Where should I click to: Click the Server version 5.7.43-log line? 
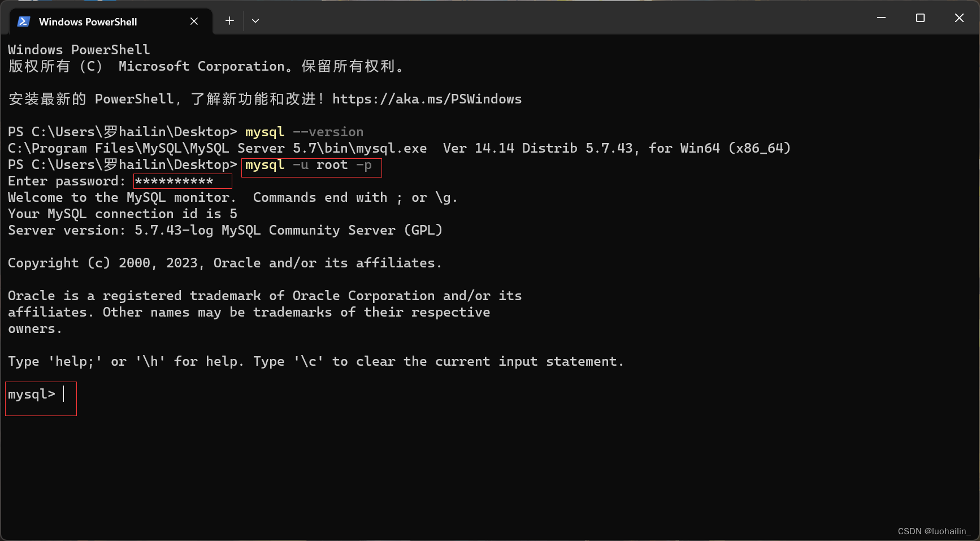[x=225, y=230]
